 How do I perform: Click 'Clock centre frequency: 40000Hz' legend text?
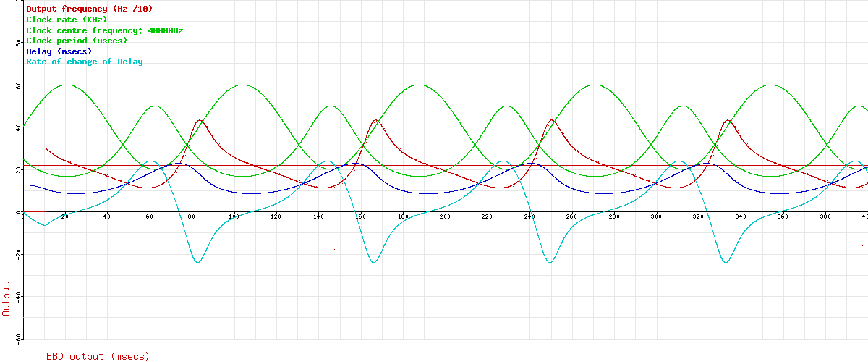105,30
